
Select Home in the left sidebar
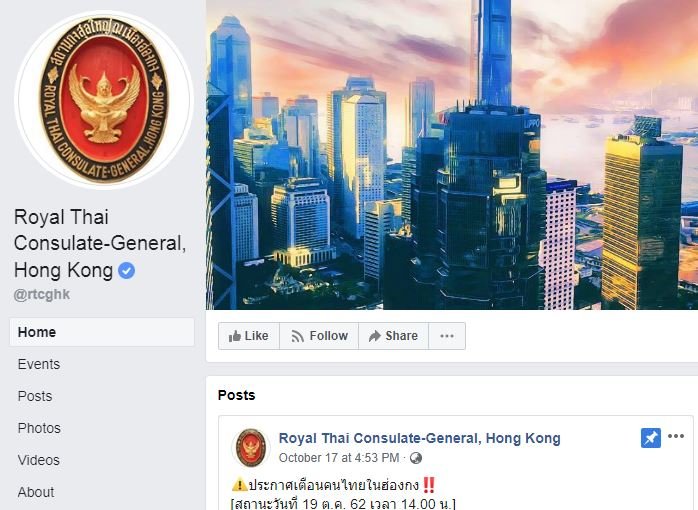[x=102, y=332]
